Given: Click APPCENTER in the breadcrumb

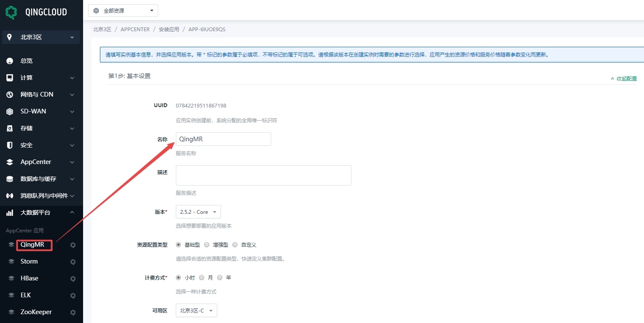Looking at the screenshot, I should 135,30.
